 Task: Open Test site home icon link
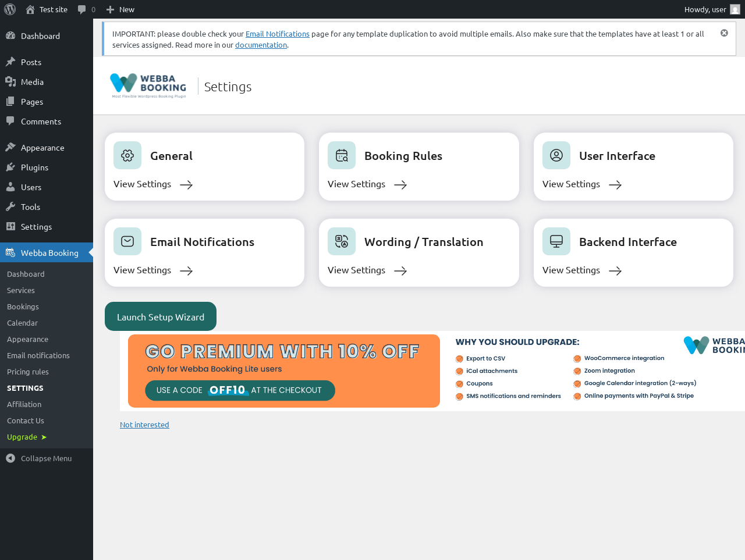(x=30, y=9)
